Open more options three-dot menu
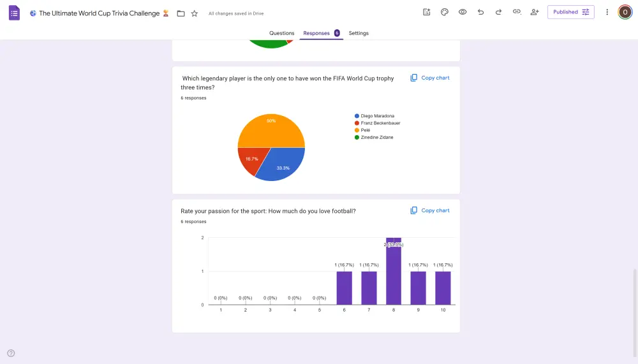The image size is (638, 364). click(x=607, y=12)
